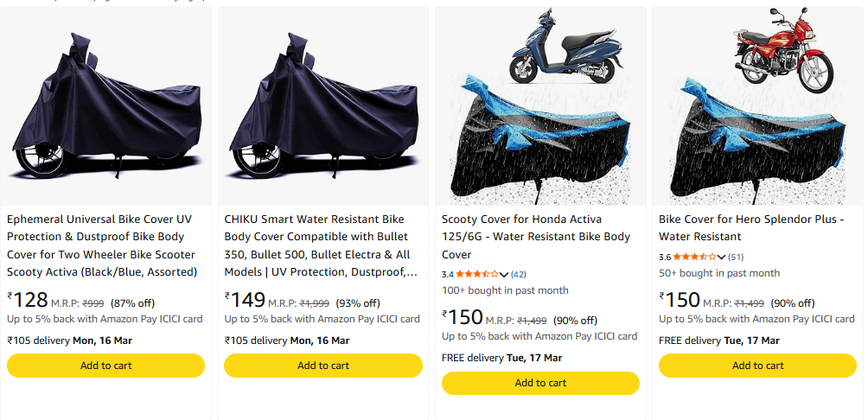Click the ₹149 price of CHIKU cover
The width and height of the screenshot is (868, 420).
247,301
